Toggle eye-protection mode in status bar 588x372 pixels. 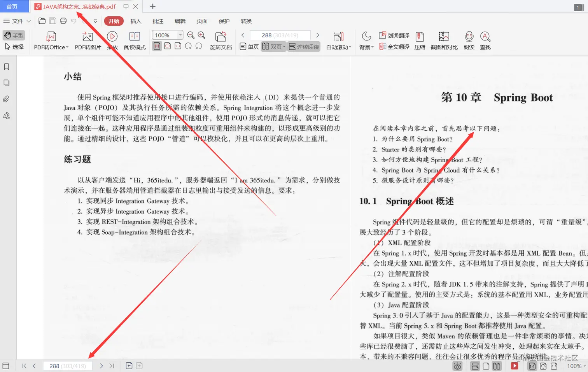(457, 366)
